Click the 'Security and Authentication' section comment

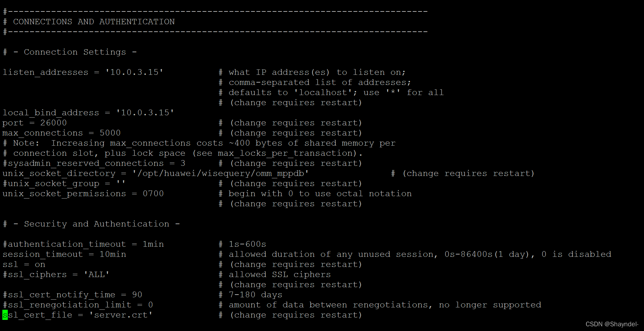click(96, 224)
